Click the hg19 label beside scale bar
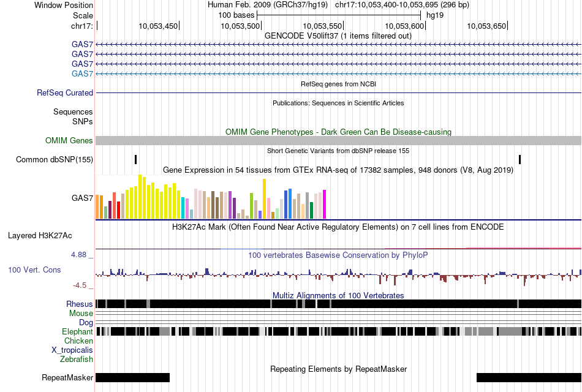Image resolution: width=582 pixels, height=392 pixels. tap(435, 15)
